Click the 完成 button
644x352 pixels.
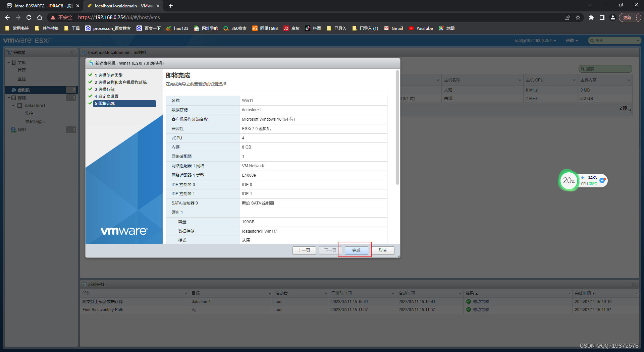pyautogui.click(x=356, y=250)
